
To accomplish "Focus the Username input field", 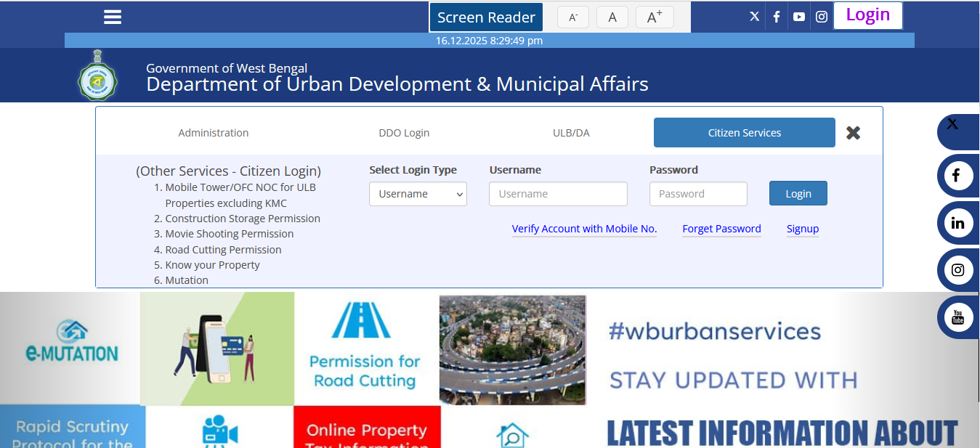I will pyautogui.click(x=558, y=194).
